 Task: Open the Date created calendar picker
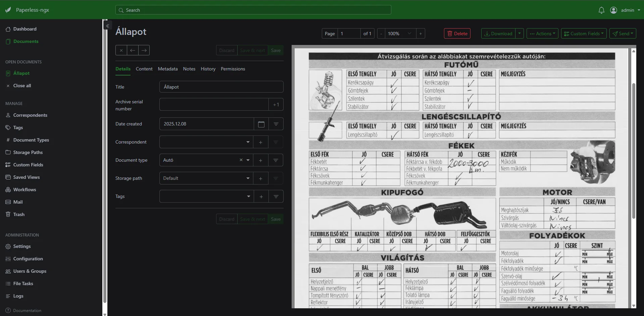[x=261, y=124]
